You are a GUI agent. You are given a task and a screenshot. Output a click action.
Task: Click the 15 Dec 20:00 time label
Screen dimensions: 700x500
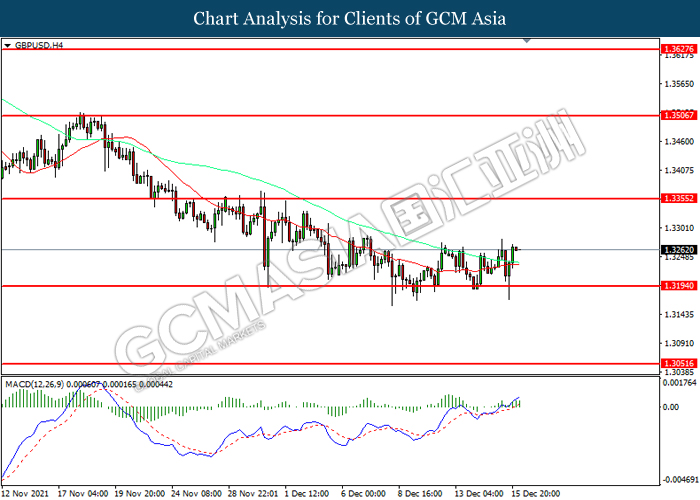coord(536,494)
